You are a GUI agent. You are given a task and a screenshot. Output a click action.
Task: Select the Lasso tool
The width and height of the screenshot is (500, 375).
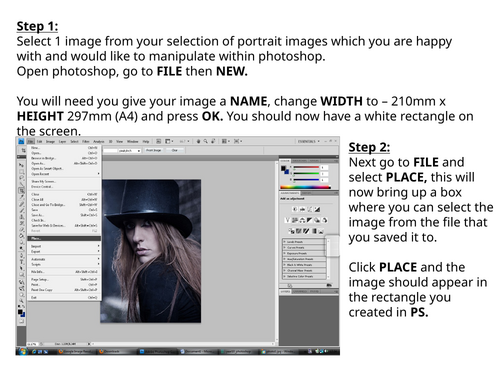pos(21,178)
